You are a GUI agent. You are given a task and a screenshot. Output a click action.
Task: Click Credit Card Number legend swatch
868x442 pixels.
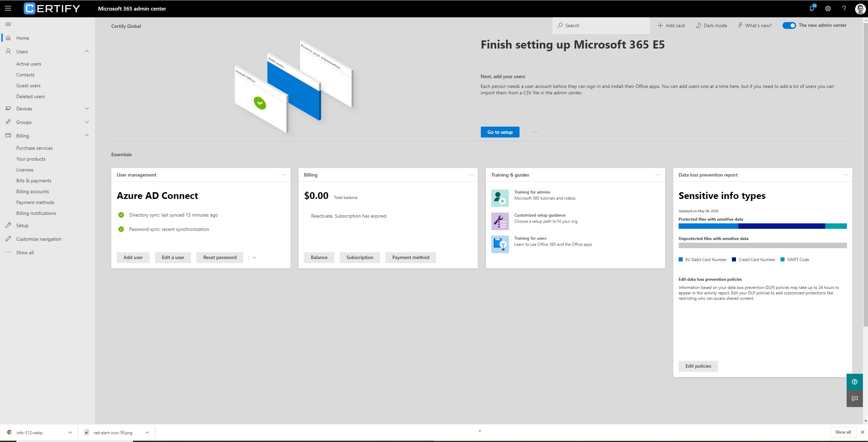click(734, 259)
